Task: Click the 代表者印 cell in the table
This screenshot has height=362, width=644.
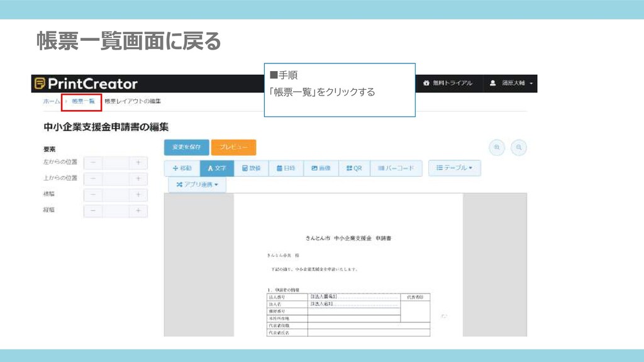Action: coord(415,297)
